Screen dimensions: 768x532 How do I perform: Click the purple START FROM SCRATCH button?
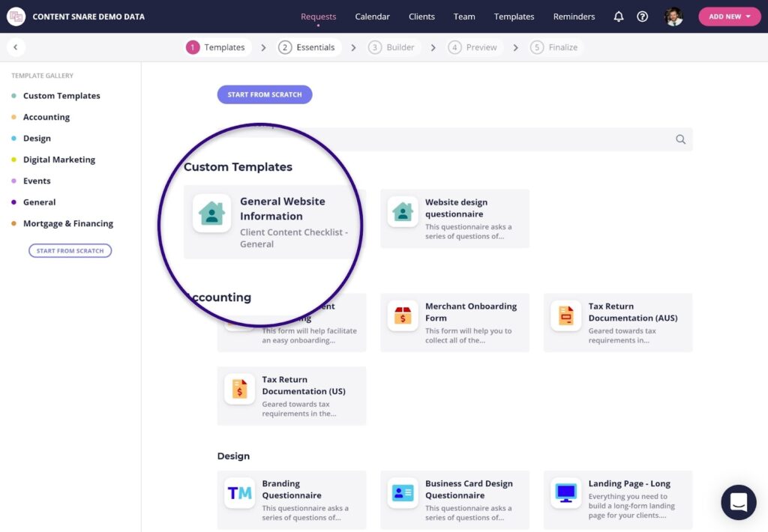click(x=265, y=94)
